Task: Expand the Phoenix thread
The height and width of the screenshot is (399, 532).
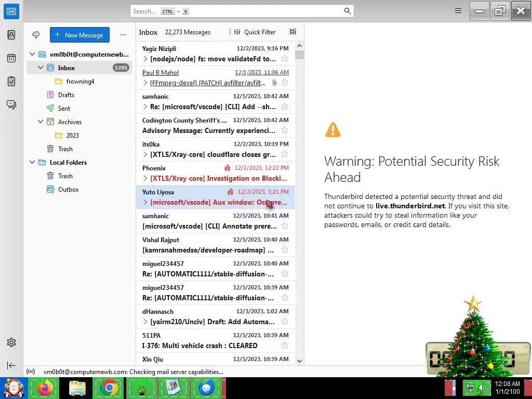Action: (x=145, y=179)
